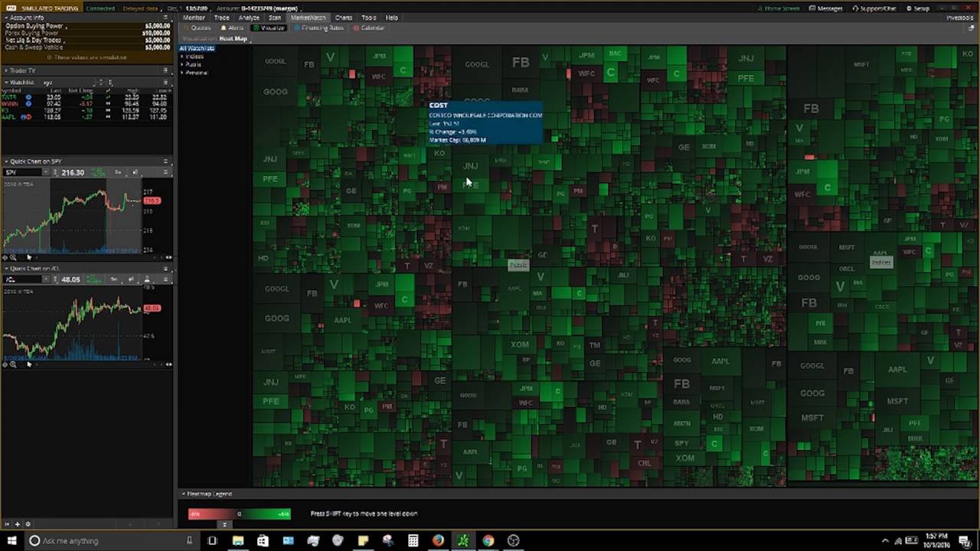Open the Calendar sub-tab
The width and height of the screenshot is (980, 551).
(369, 28)
